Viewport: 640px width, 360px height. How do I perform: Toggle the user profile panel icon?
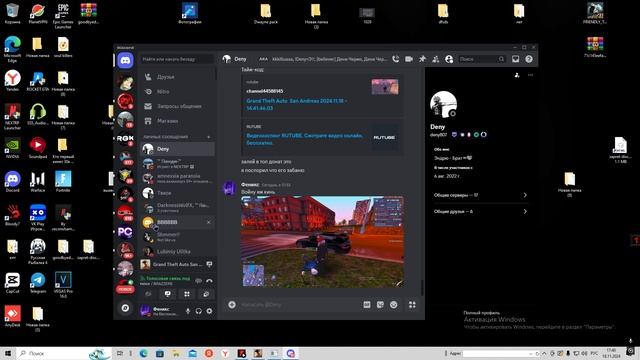449,59
